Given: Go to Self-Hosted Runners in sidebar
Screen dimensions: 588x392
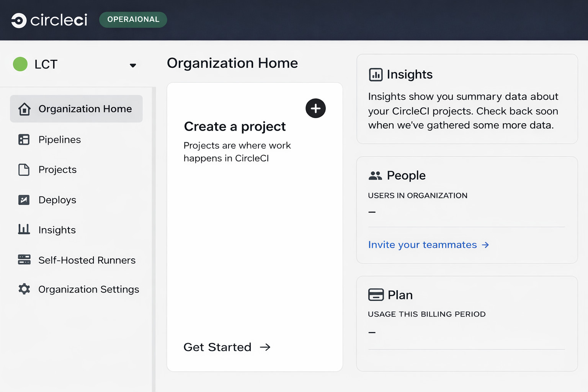Looking at the screenshot, I should (x=87, y=260).
